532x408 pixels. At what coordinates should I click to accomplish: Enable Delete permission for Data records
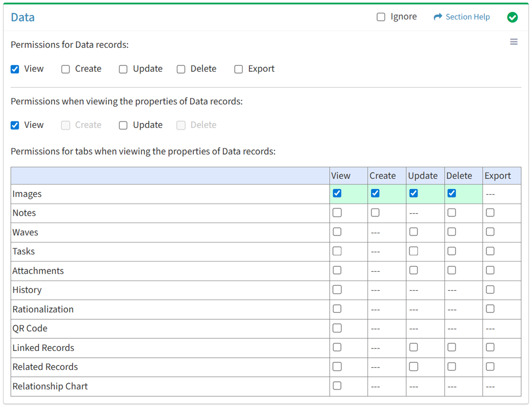181,69
